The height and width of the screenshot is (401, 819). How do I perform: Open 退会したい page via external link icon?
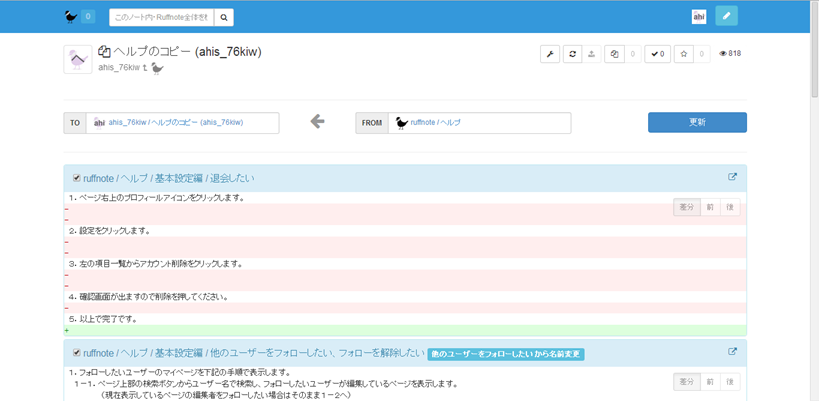[732, 177]
